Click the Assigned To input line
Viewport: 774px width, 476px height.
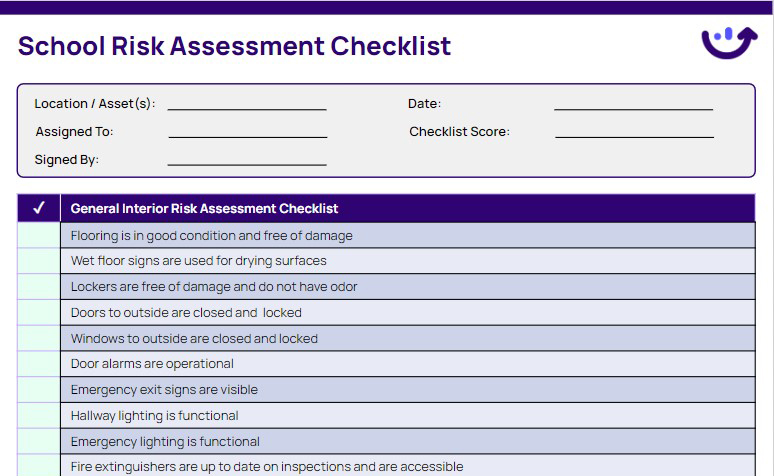247,130
